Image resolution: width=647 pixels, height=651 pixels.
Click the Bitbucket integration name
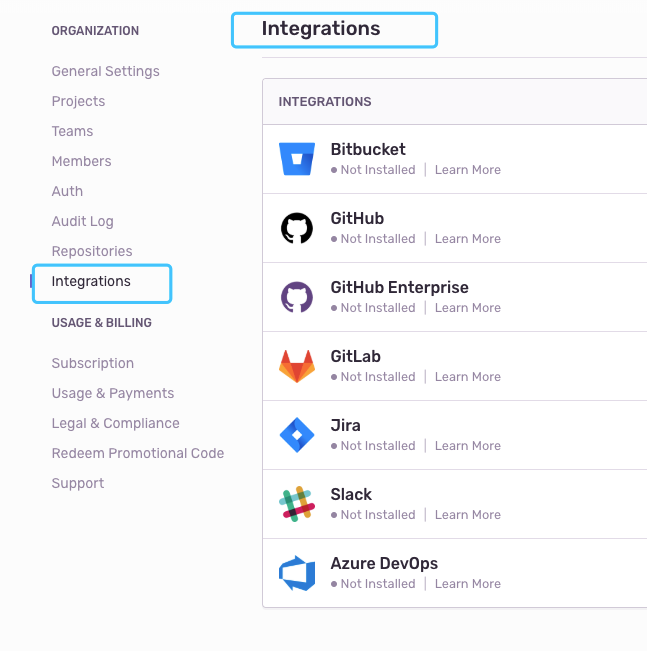click(368, 149)
